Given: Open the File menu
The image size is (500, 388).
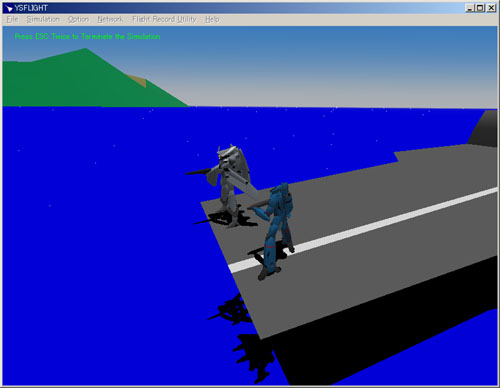Looking at the screenshot, I should pyautogui.click(x=12, y=19).
